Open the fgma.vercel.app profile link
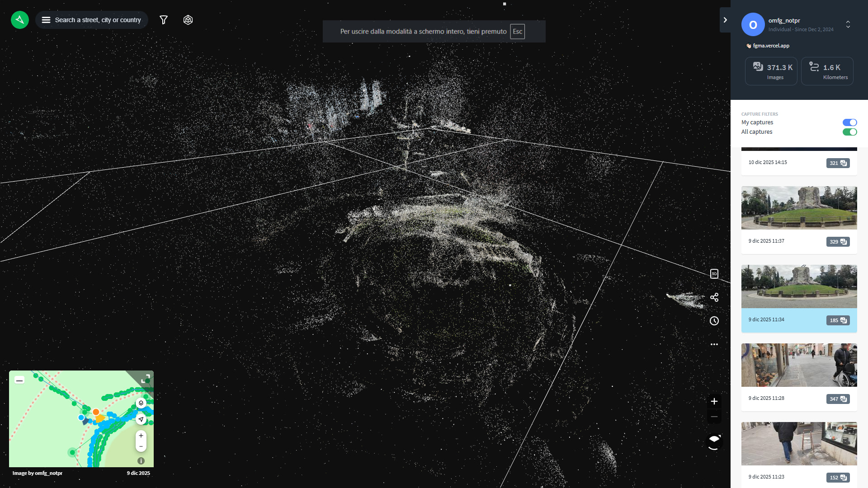868x488 pixels. (771, 46)
